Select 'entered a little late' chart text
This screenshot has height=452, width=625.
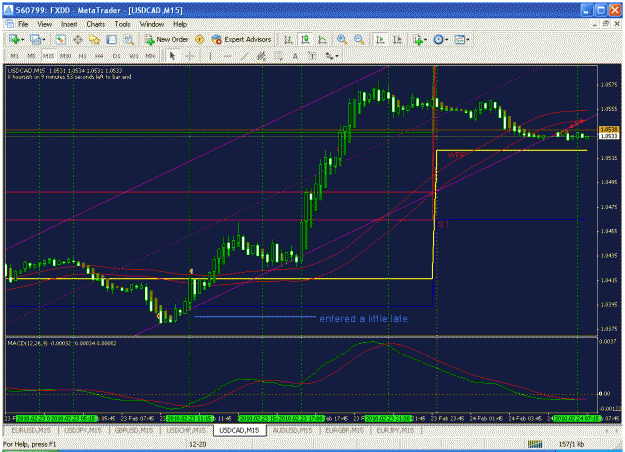pos(364,319)
